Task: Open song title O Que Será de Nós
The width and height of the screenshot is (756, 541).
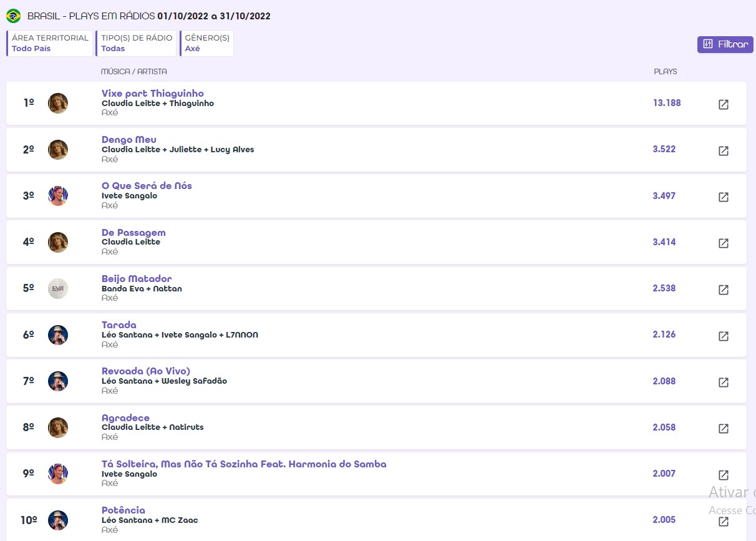Action: (x=147, y=186)
